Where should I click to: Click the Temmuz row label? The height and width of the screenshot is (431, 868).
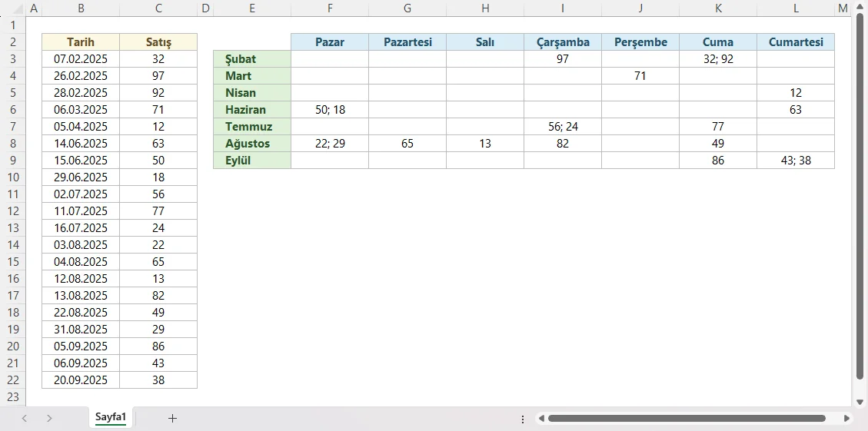[x=252, y=127]
